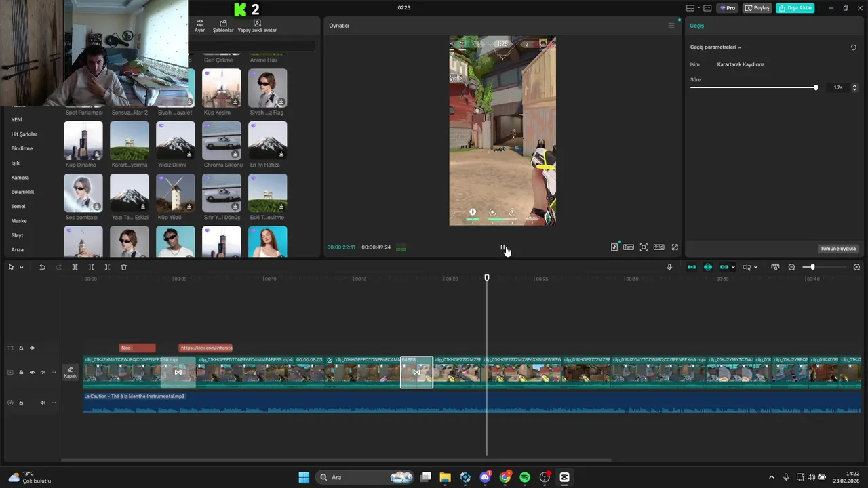868x488 pixels.
Task: Click the redo arrow in timeline toolbar
Action: [58, 267]
